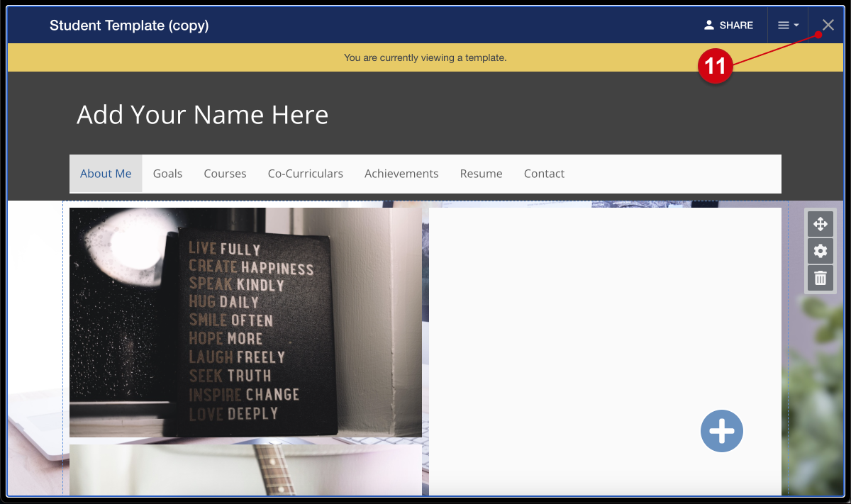Click the template viewing notice banner text
The image size is (851, 504).
(425, 57)
